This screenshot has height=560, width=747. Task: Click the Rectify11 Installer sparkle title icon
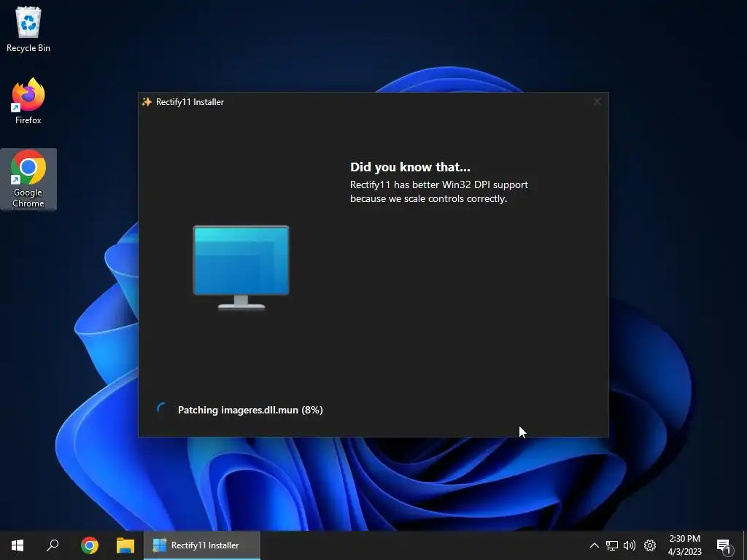[x=147, y=102]
